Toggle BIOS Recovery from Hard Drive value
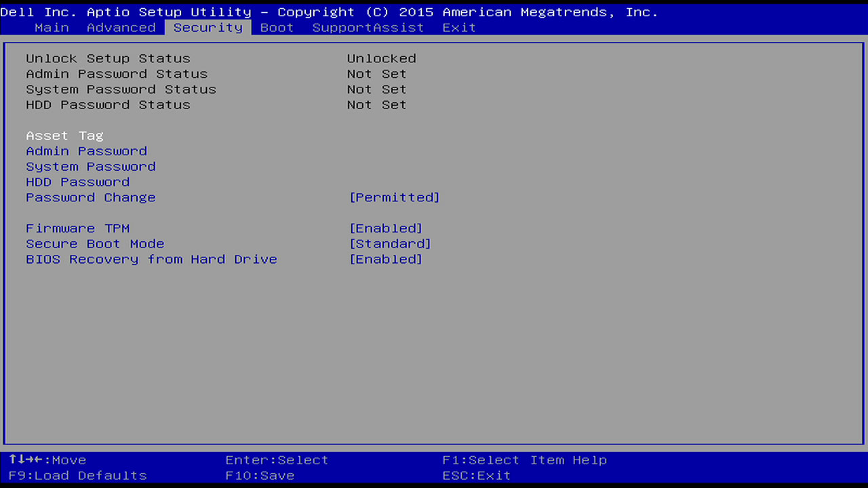Image resolution: width=868 pixels, height=488 pixels. [385, 260]
